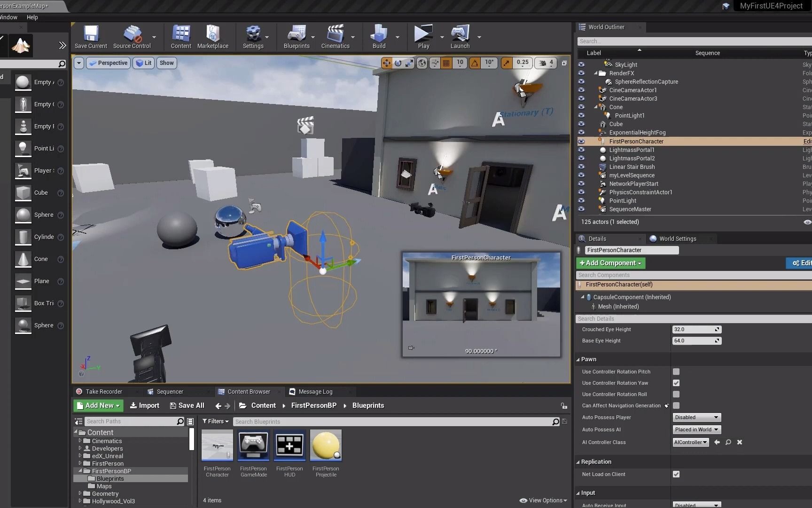The image size is (812, 508).
Task: Click the Play toolbar icon
Action: [x=423, y=37]
